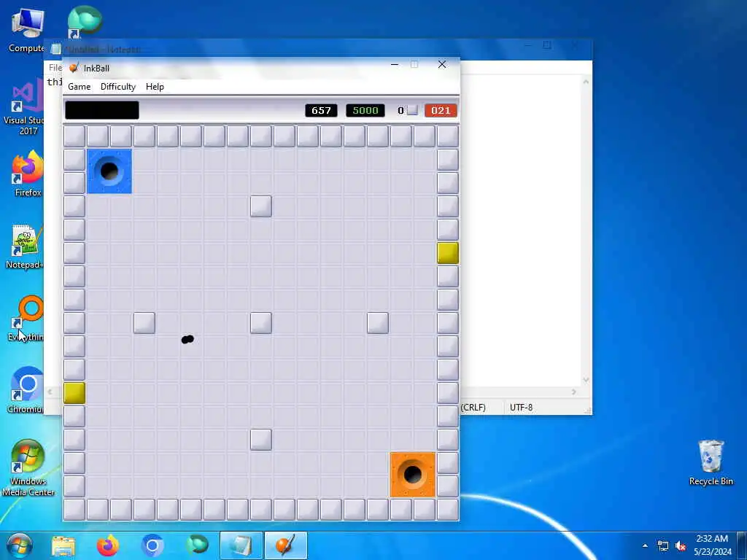
Task: Minimize the InkBall window
Action: (395, 64)
